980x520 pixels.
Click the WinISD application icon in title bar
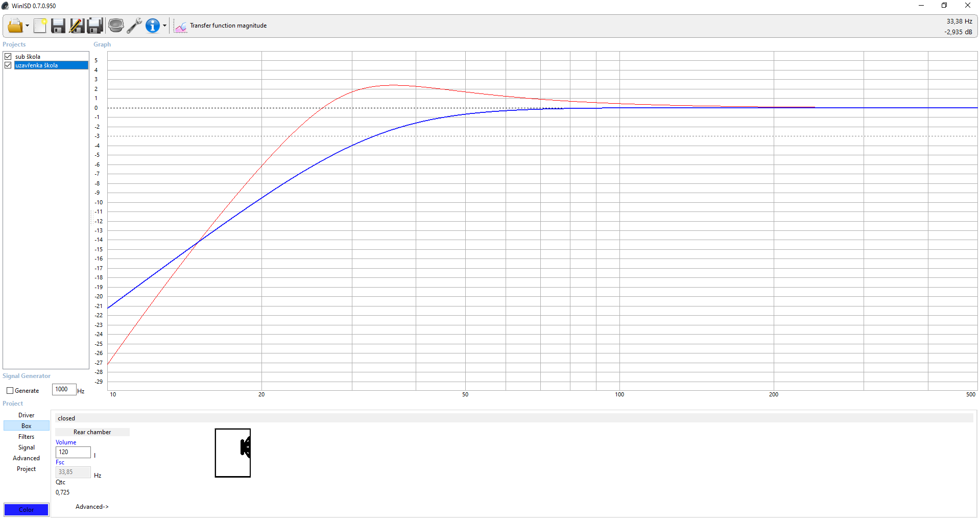pyautogui.click(x=5, y=6)
